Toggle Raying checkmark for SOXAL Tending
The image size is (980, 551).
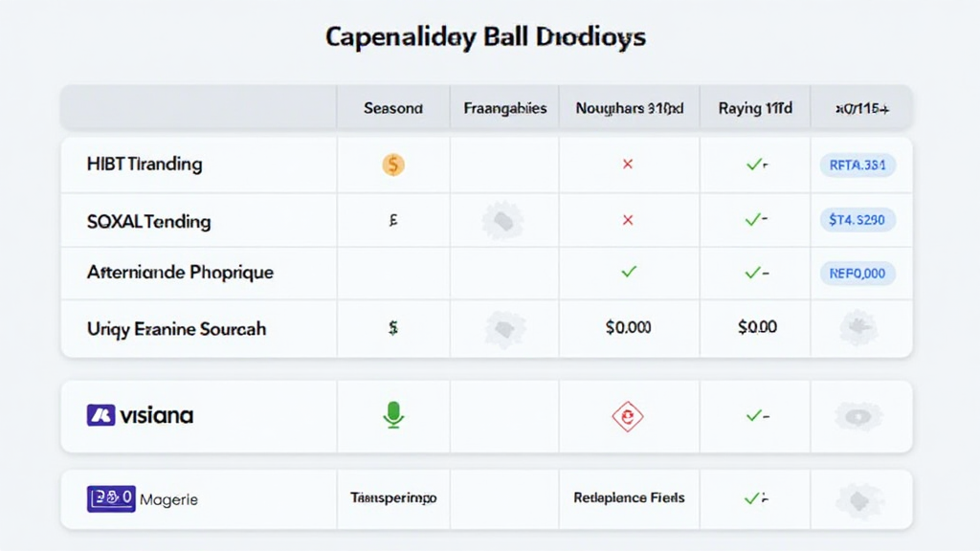754,220
